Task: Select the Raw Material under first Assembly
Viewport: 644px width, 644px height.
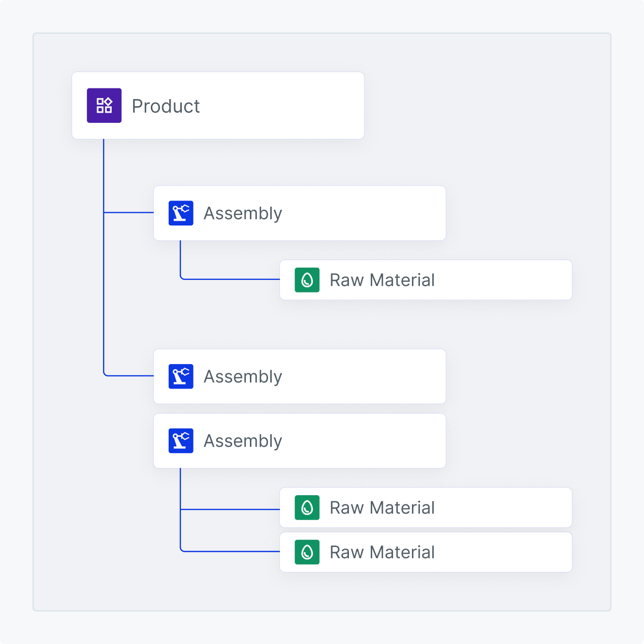Action: point(426,280)
